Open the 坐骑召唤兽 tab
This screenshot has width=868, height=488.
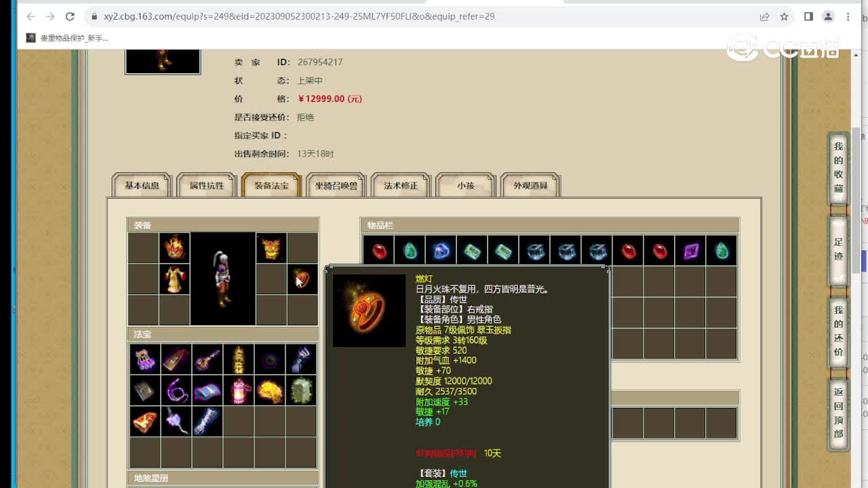coord(336,185)
